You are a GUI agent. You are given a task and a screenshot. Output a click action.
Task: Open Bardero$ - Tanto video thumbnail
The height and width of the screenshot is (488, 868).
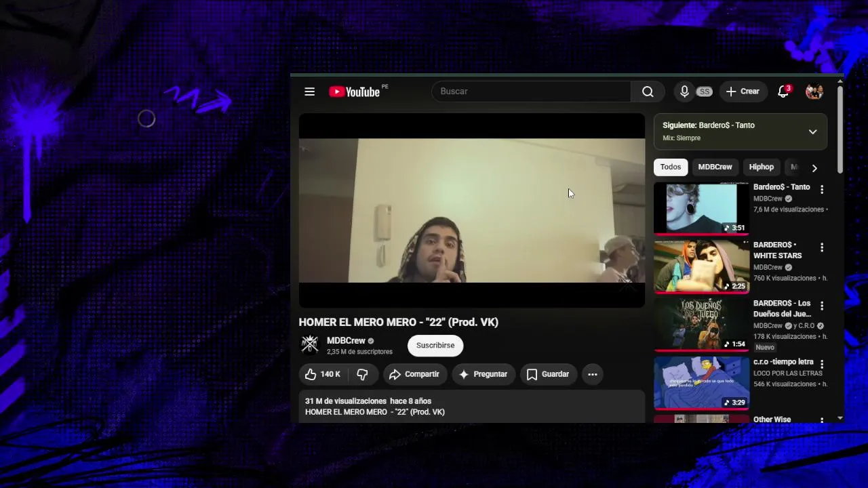701,209
